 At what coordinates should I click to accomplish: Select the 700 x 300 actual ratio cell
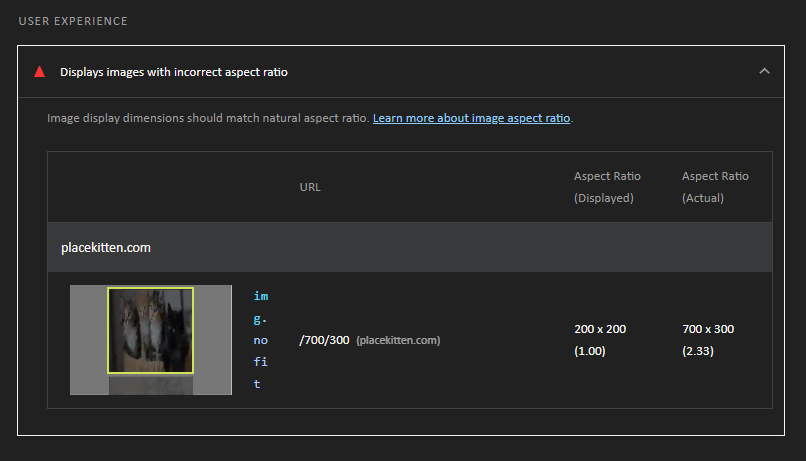point(708,329)
